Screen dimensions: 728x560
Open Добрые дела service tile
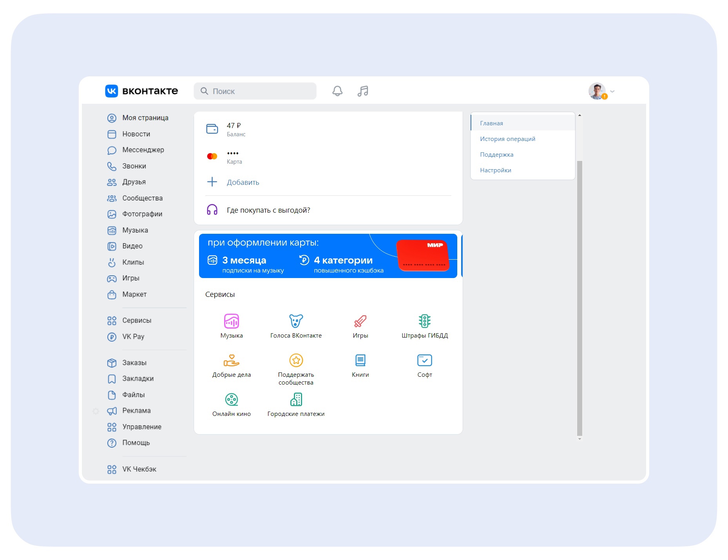pos(232,365)
